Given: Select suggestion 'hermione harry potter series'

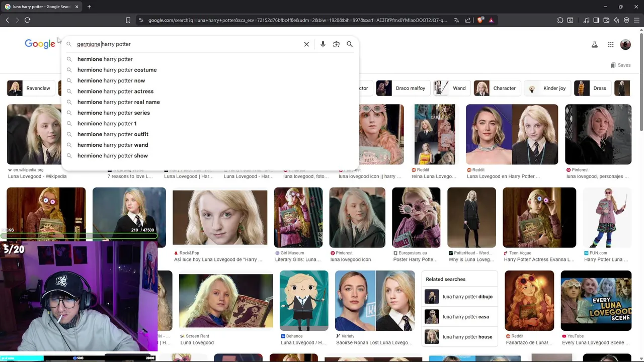Looking at the screenshot, I should pos(210,113).
